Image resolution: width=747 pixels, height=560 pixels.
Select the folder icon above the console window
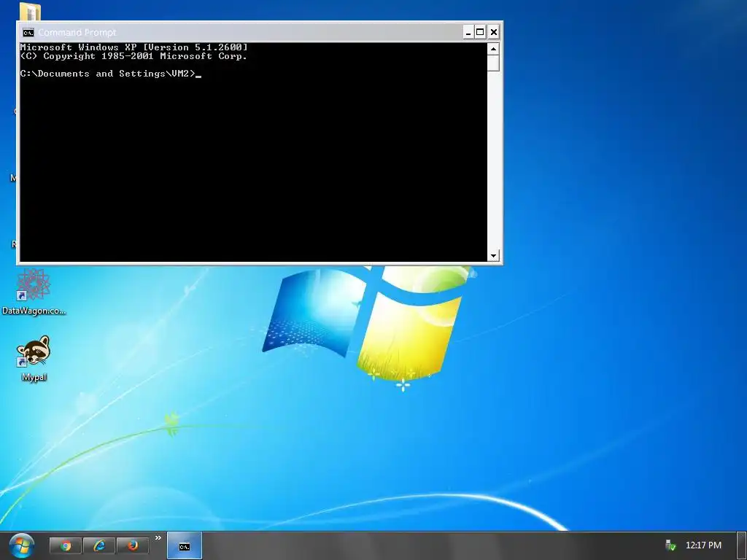[31, 12]
